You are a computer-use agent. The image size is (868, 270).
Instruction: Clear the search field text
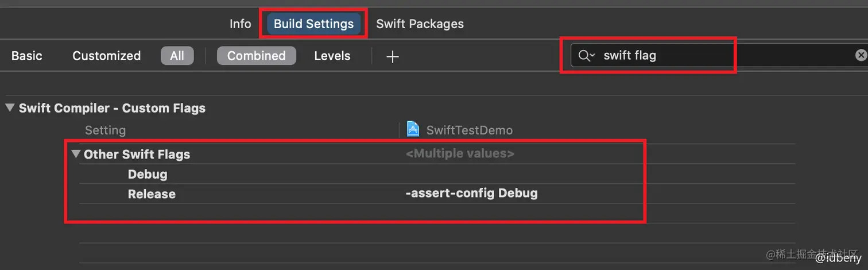pyautogui.click(x=861, y=55)
